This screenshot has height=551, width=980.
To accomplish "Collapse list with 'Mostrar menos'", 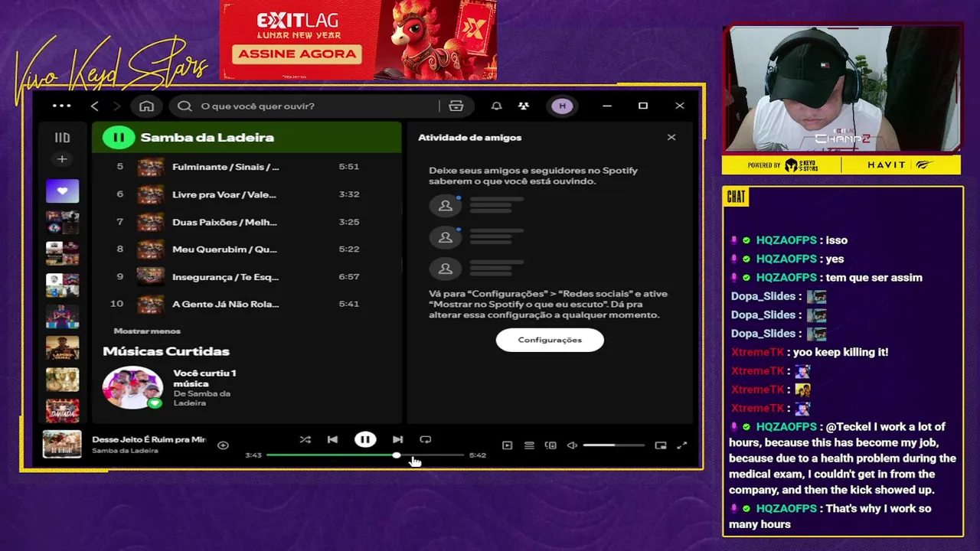I will coord(147,331).
